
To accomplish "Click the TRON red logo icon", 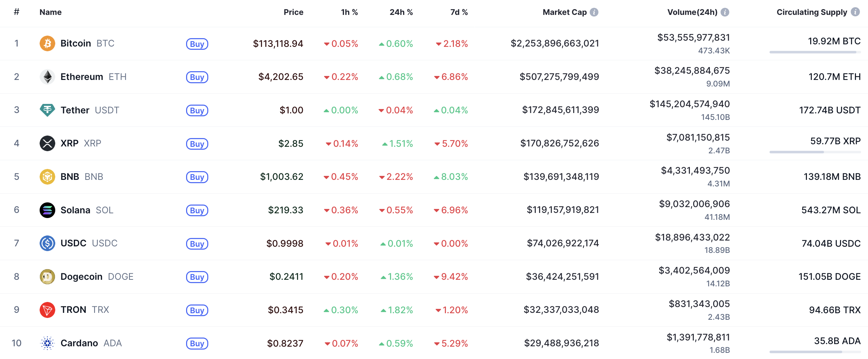I will click(x=47, y=310).
